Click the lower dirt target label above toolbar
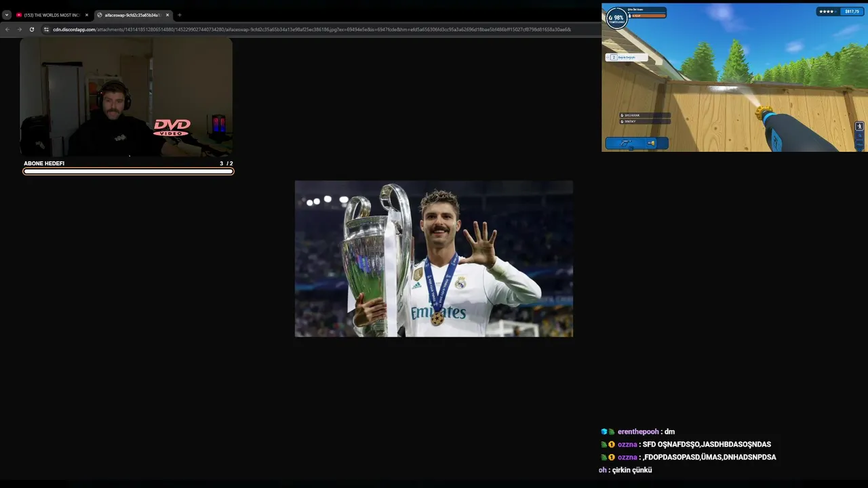Viewport: 868px width, 488px height. click(644, 121)
